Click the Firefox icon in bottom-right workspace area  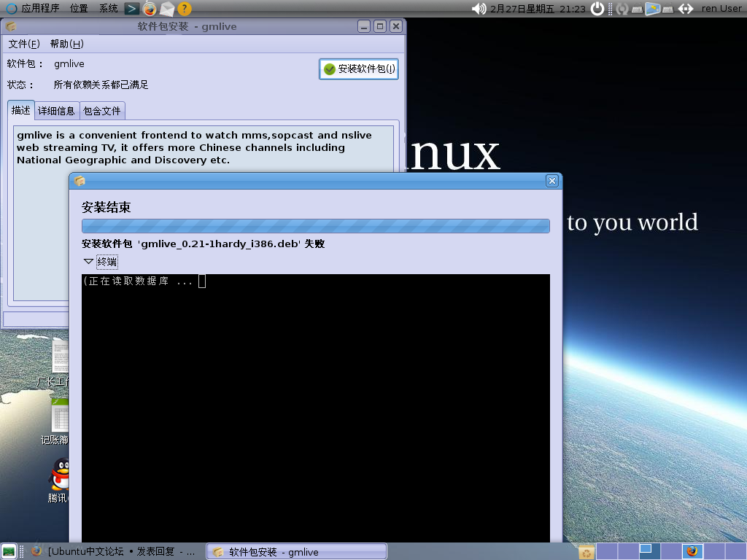692,551
